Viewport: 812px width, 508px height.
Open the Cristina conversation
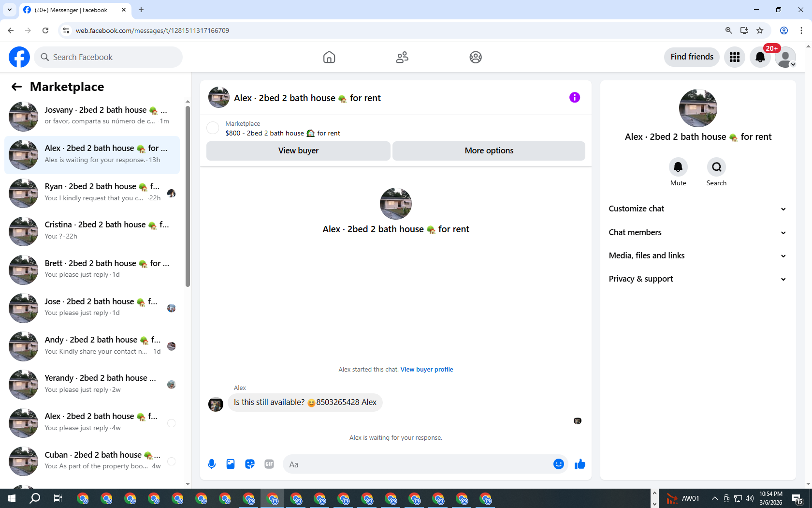pyautogui.click(x=92, y=231)
